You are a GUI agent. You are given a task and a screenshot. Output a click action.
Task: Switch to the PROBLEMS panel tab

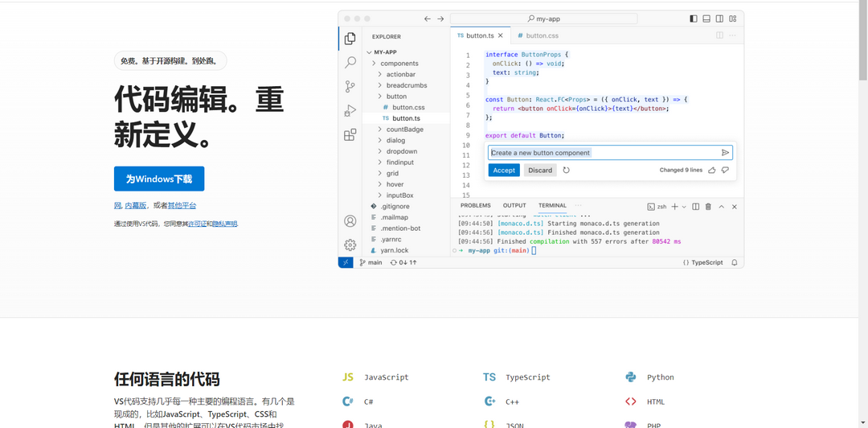[475, 206]
